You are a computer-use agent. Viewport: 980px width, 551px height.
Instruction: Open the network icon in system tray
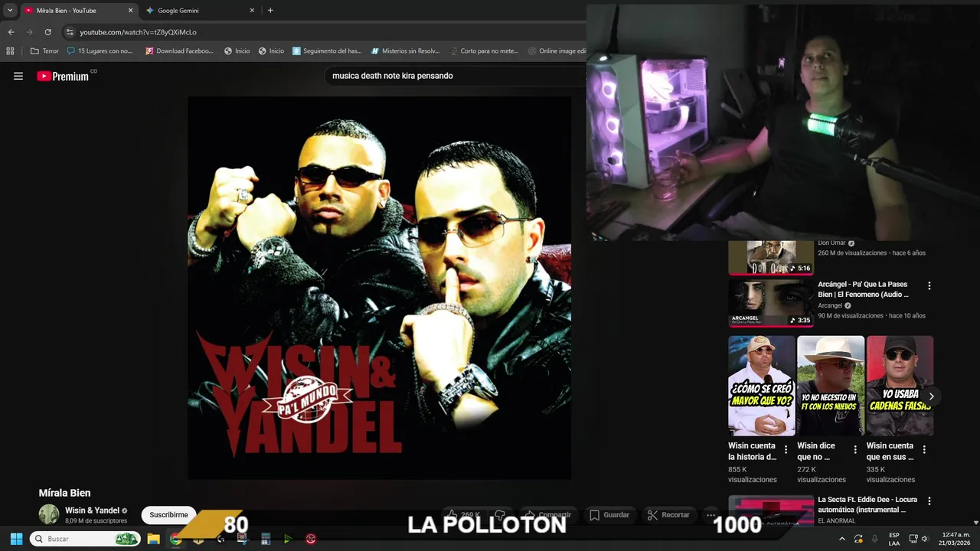tap(913, 539)
